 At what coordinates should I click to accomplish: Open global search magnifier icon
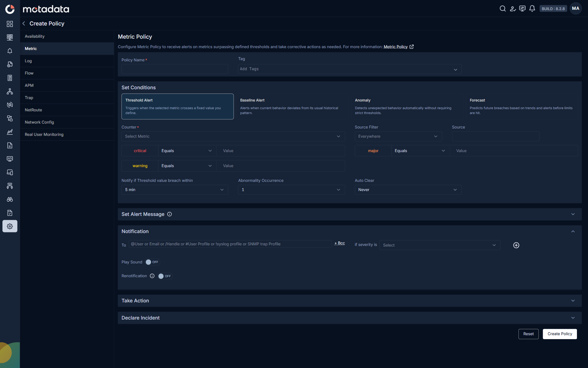coord(503,9)
